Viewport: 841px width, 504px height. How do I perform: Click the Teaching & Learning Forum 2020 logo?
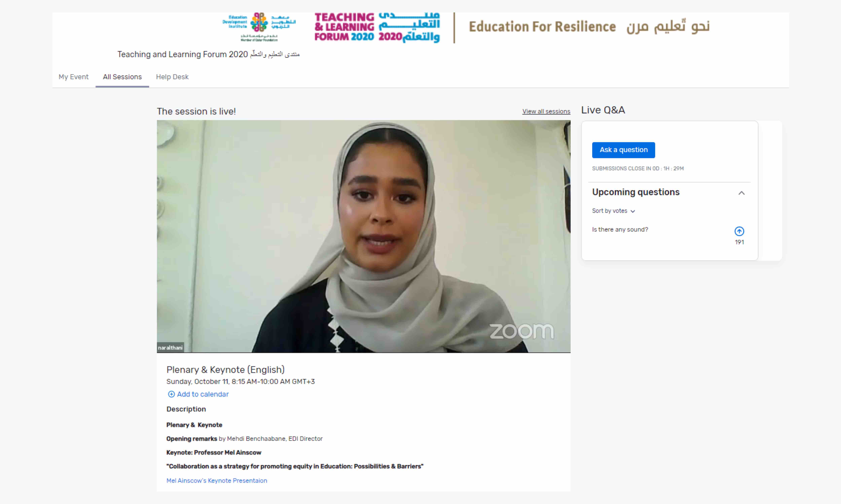pos(377,28)
